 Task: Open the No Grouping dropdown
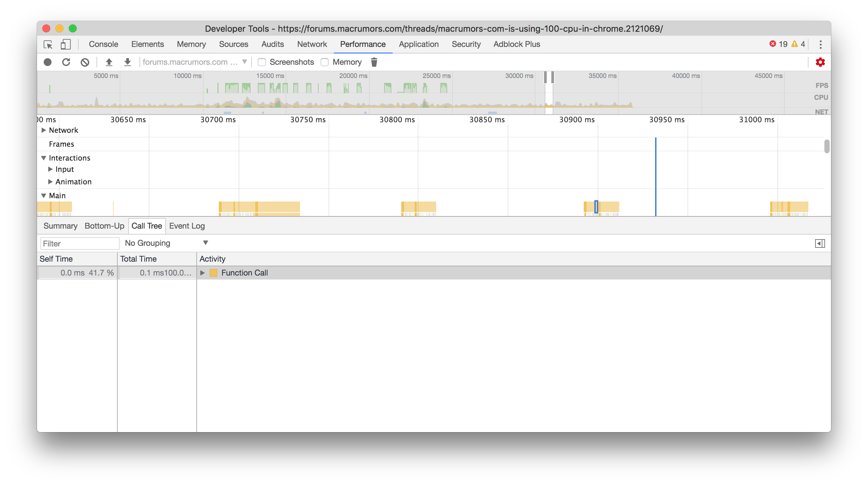click(167, 243)
